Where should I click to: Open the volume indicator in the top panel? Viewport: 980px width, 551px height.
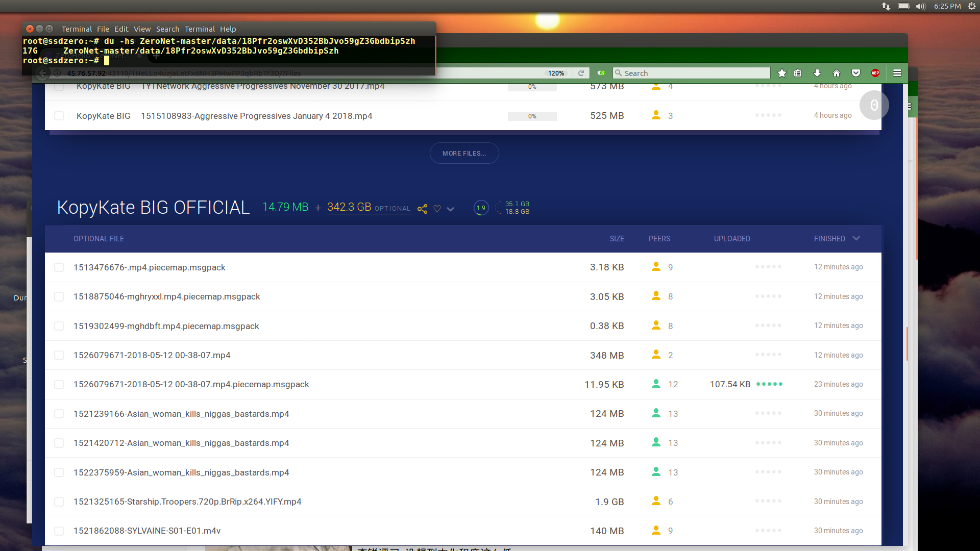(920, 6)
